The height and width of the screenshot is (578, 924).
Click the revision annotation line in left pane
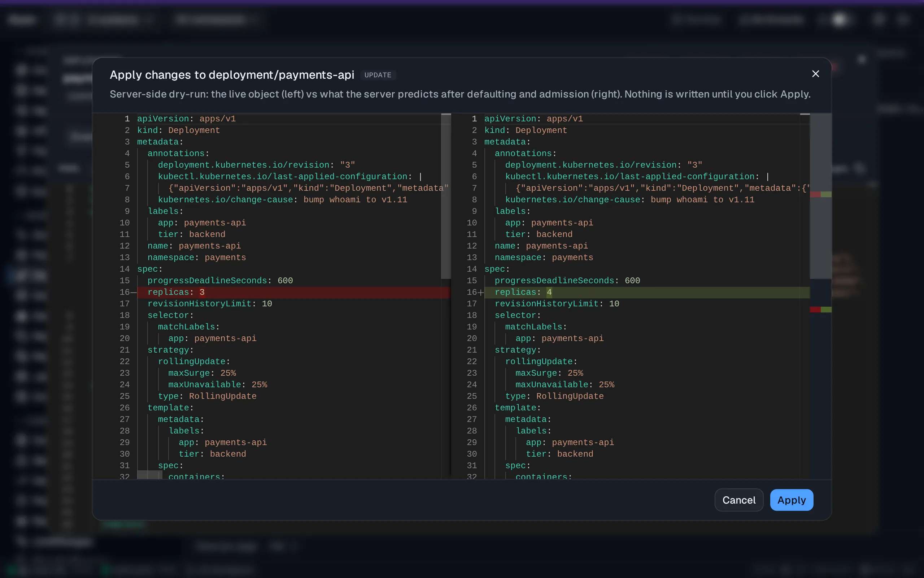tap(256, 165)
